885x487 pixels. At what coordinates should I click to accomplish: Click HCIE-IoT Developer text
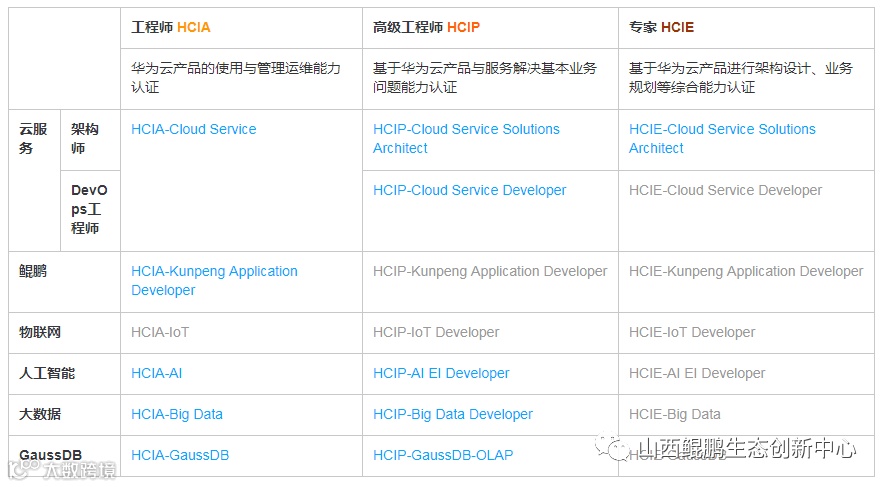click(x=692, y=332)
